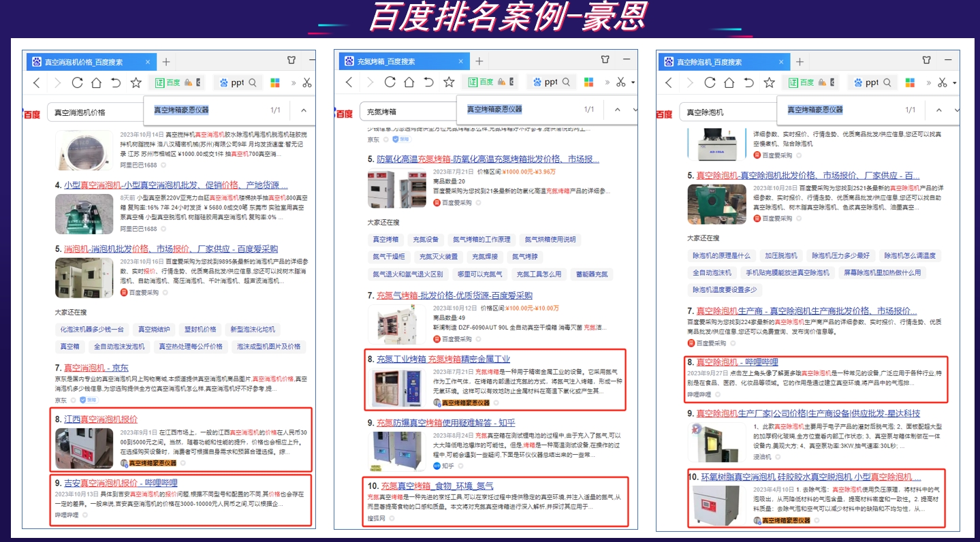Viewport: 980px width, 542px height.
Task: Open result 真空消泡机 - 京东
Action: (x=96, y=368)
